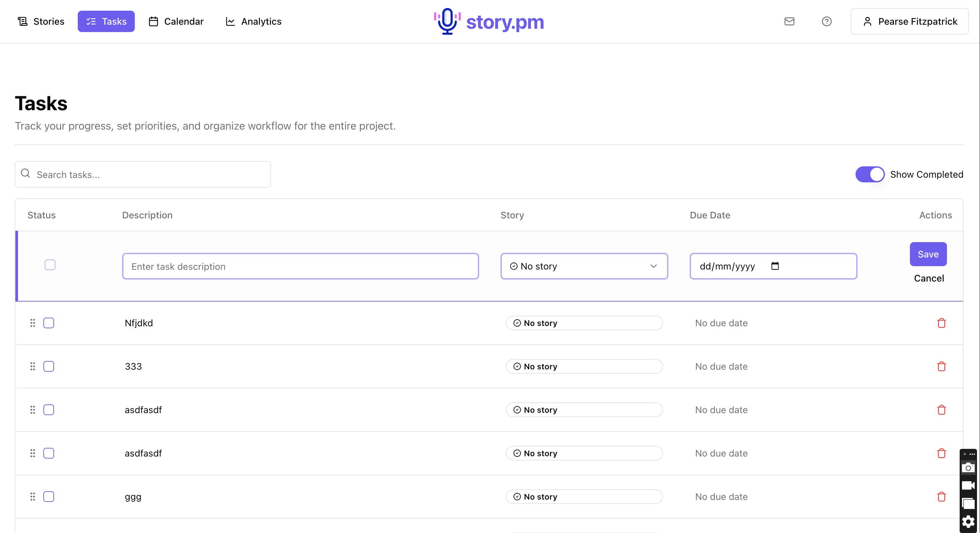The width and height of the screenshot is (980, 533).
Task: Grab the drag handle for ggg row
Action: 33,497
